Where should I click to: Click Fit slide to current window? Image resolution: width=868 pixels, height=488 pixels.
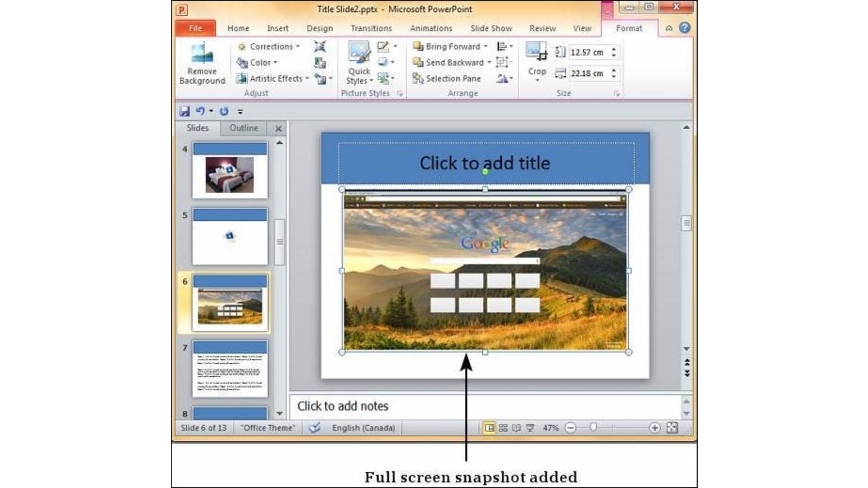pyautogui.click(x=672, y=428)
